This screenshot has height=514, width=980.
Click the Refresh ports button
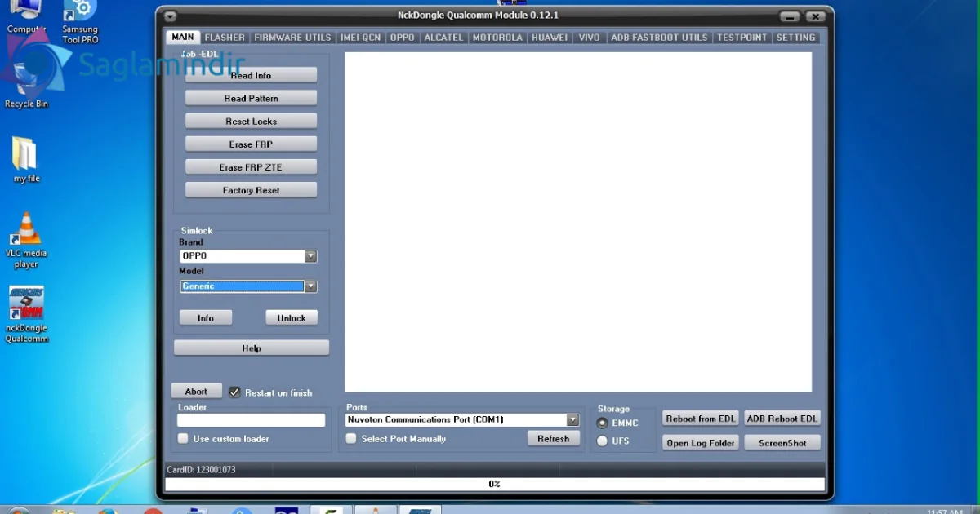pyautogui.click(x=553, y=438)
